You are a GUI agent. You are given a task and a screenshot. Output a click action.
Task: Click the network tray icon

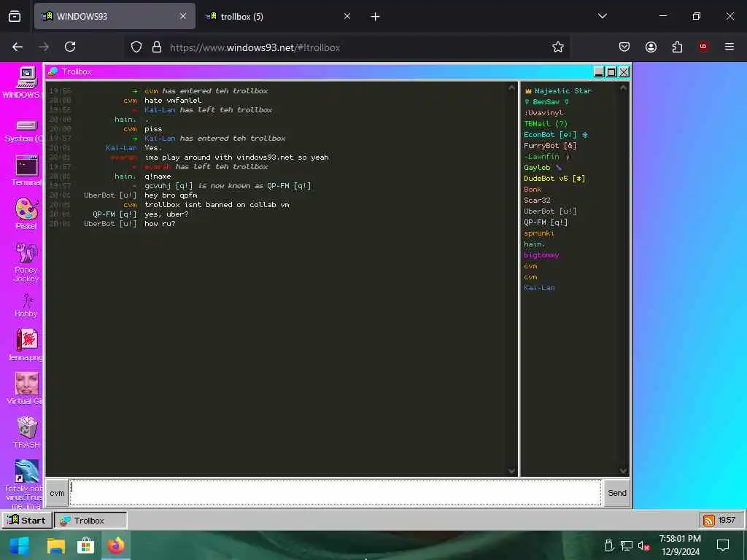click(627, 546)
